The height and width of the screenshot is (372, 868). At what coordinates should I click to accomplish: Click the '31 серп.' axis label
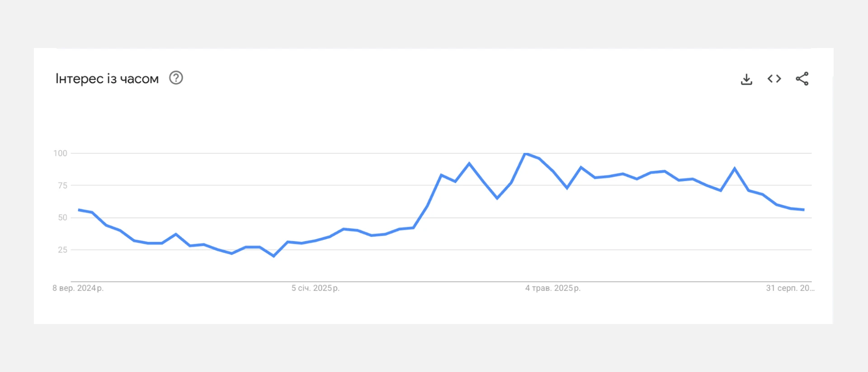pos(790,288)
